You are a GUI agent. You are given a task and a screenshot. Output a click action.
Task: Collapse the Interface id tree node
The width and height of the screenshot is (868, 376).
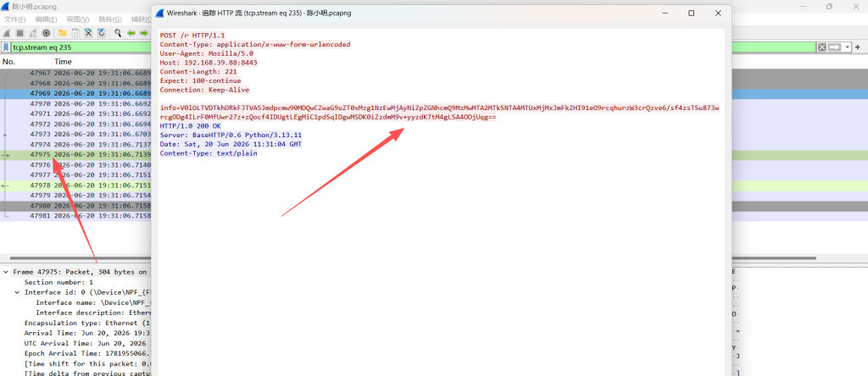[17, 292]
